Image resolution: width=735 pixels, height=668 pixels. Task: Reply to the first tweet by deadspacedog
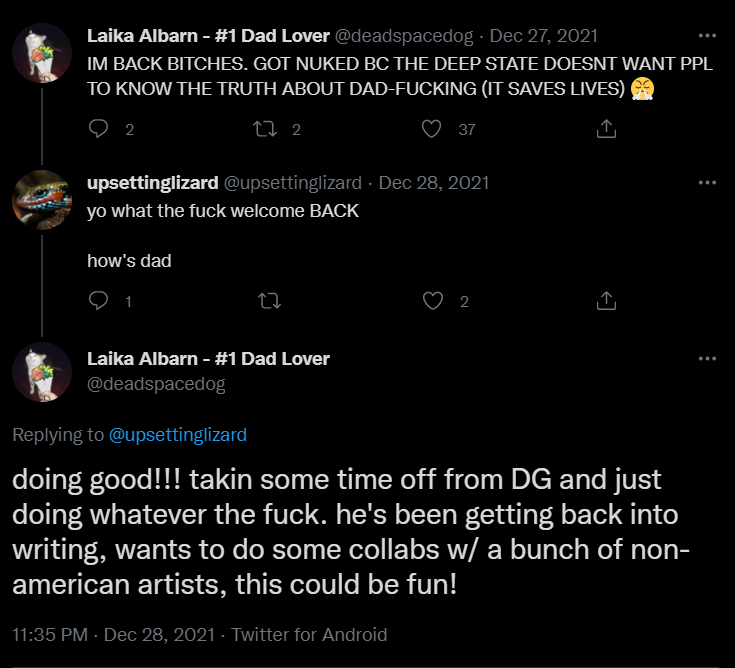[x=98, y=129]
